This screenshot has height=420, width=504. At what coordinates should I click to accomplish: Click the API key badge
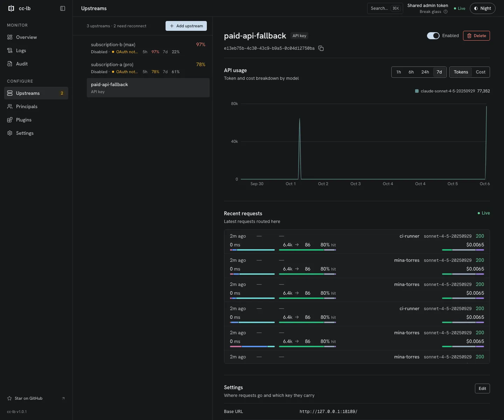click(299, 36)
